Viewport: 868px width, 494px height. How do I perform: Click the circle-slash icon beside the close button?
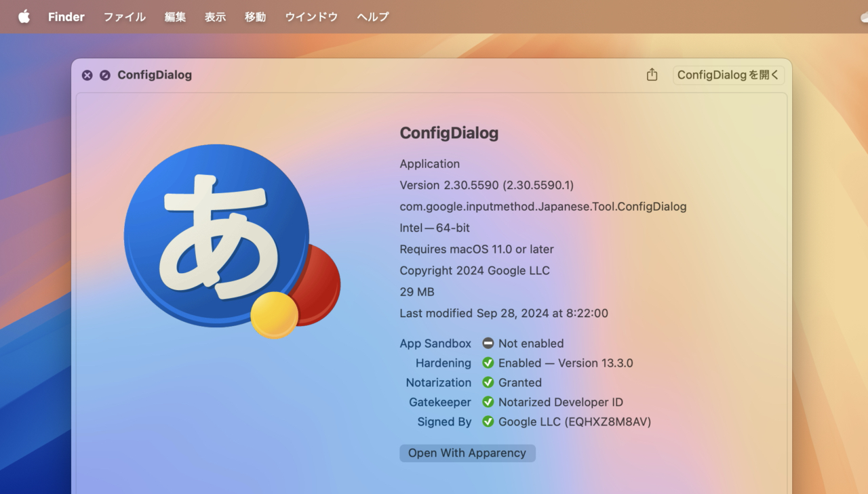pos(104,75)
